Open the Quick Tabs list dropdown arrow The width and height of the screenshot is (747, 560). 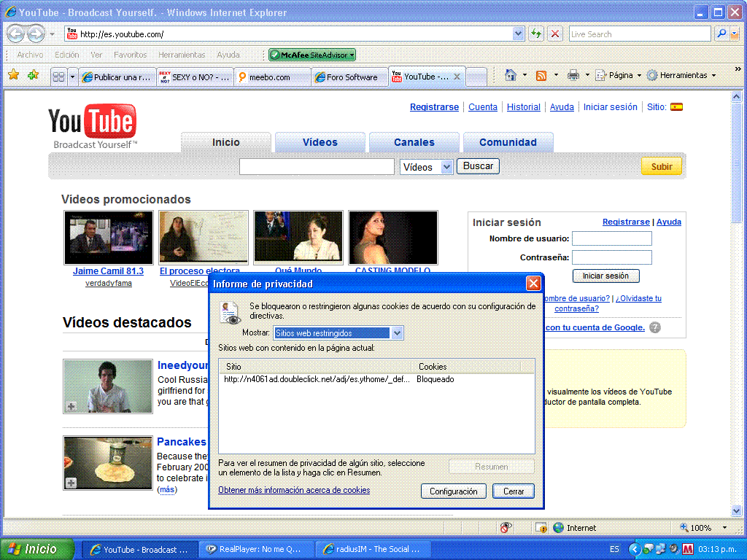tap(72, 77)
